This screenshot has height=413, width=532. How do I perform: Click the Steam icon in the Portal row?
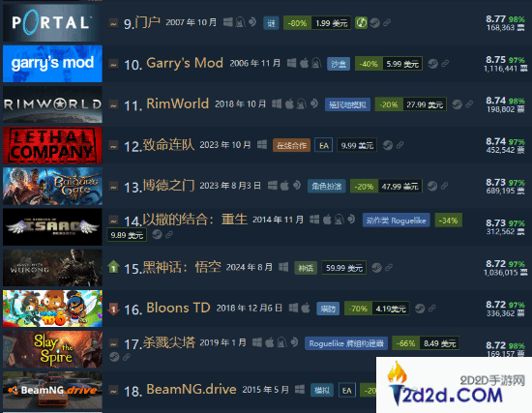coord(375,23)
